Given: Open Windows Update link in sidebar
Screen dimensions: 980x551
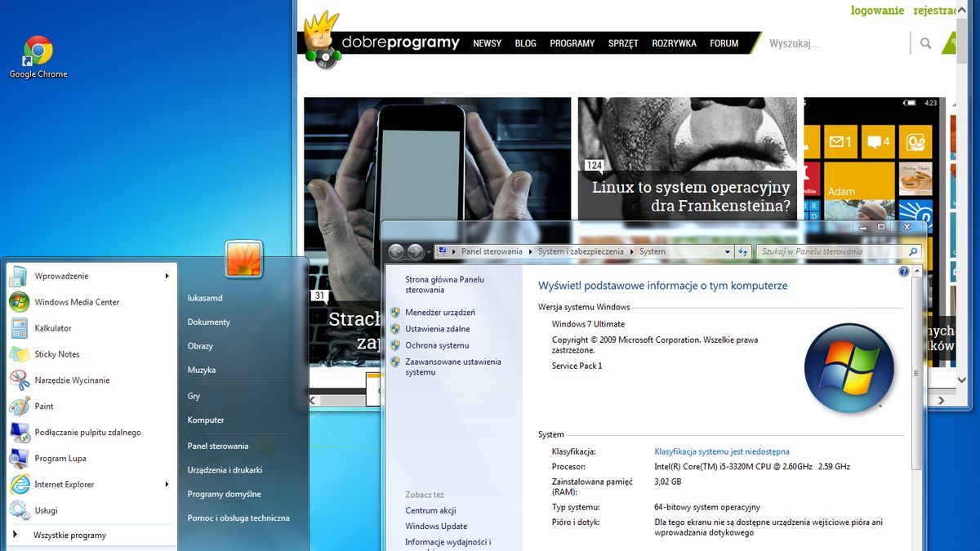Looking at the screenshot, I should pyautogui.click(x=436, y=527).
